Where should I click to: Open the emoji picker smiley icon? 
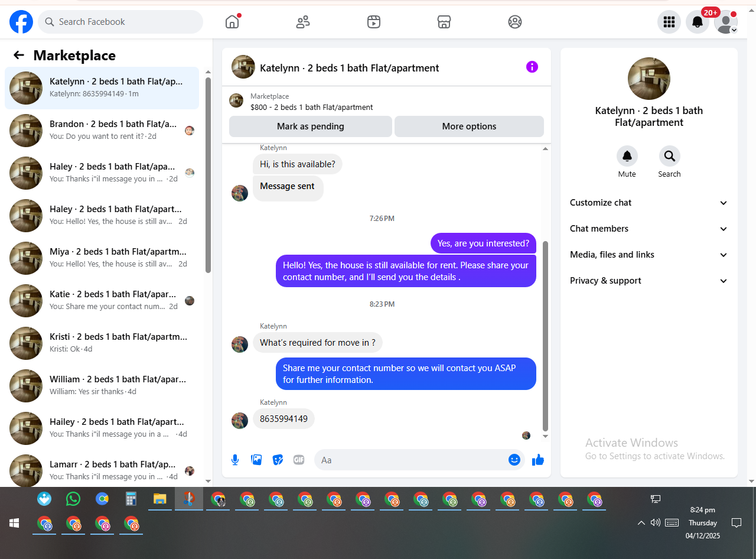[x=514, y=460]
